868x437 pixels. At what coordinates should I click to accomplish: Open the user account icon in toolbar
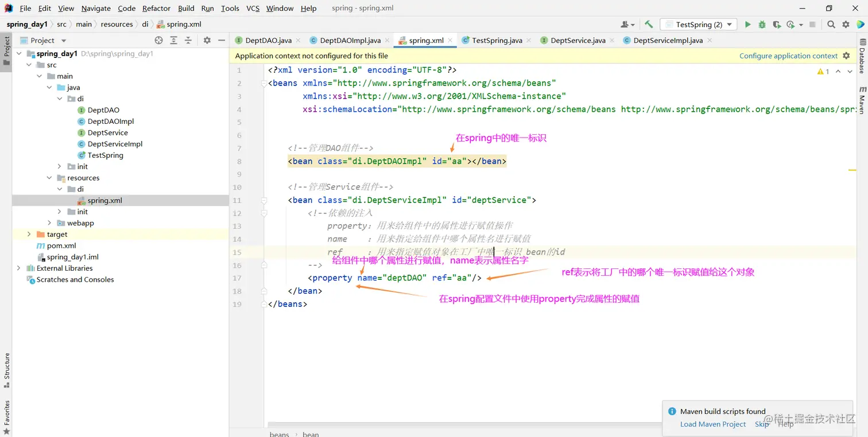click(x=627, y=25)
